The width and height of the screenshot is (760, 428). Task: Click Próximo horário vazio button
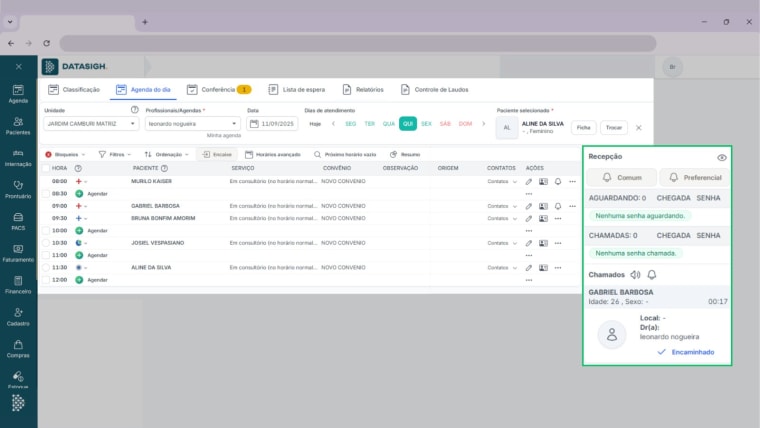coord(345,155)
